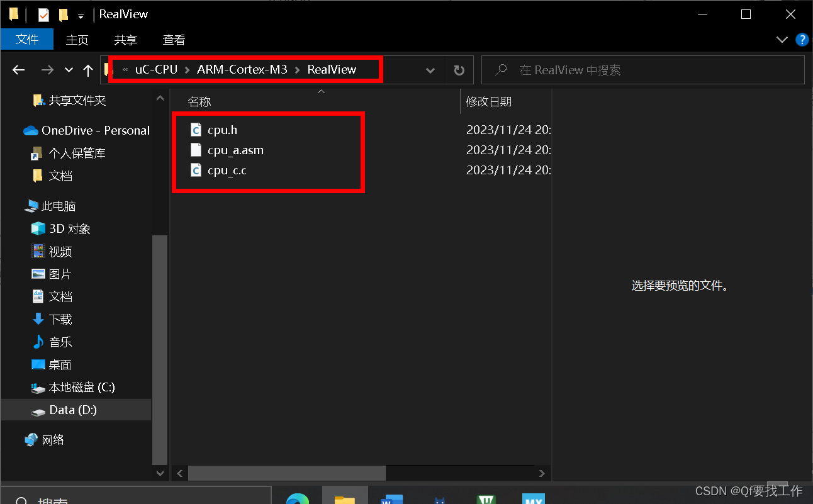Open the address bar history dropdown

(x=430, y=70)
